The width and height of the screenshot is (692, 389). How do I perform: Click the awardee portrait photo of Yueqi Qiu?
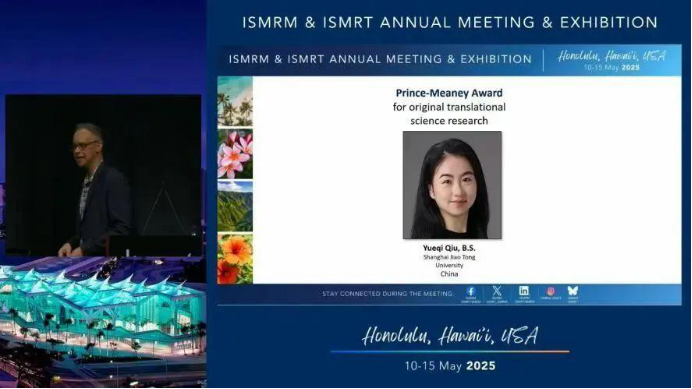[x=452, y=185]
